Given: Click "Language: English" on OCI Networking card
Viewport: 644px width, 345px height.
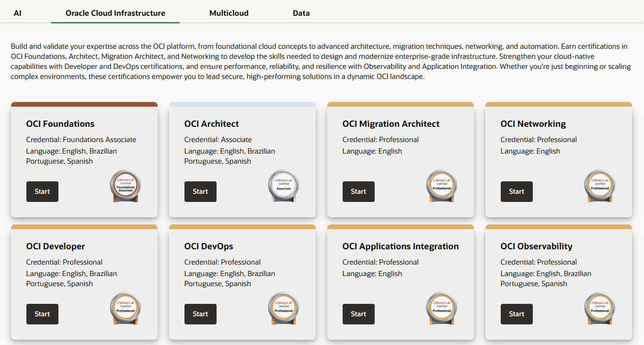Looking at the screenshot, I should coord(530,151).
